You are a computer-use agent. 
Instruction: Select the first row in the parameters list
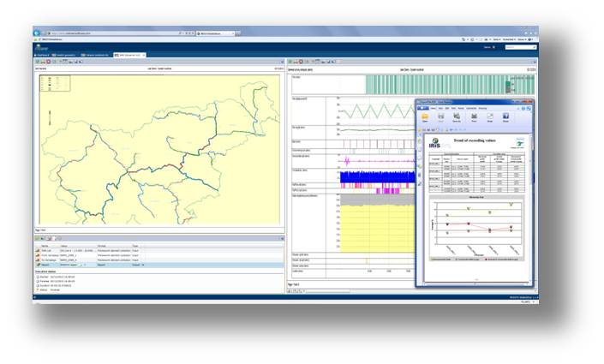[159, 250]
